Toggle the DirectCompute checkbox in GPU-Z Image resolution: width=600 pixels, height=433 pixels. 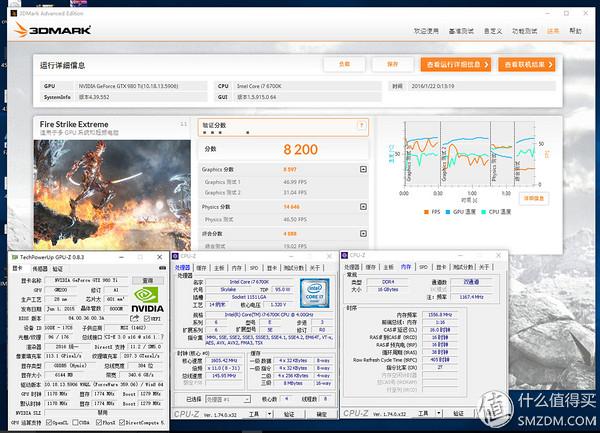coord(122,422)
